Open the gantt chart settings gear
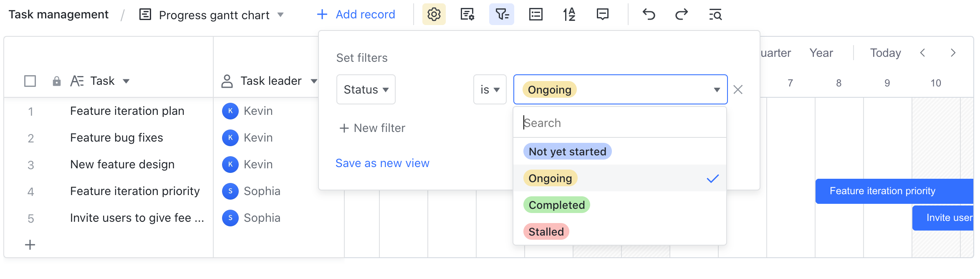The width and height of the screenshot is (980, 279). [x=433, y=14]
